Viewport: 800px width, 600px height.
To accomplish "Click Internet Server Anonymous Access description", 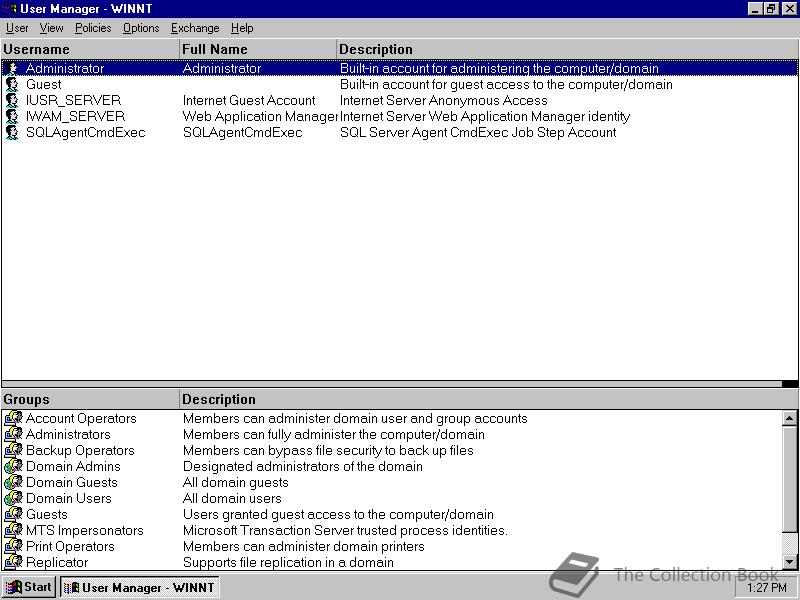I will (444, 101).
